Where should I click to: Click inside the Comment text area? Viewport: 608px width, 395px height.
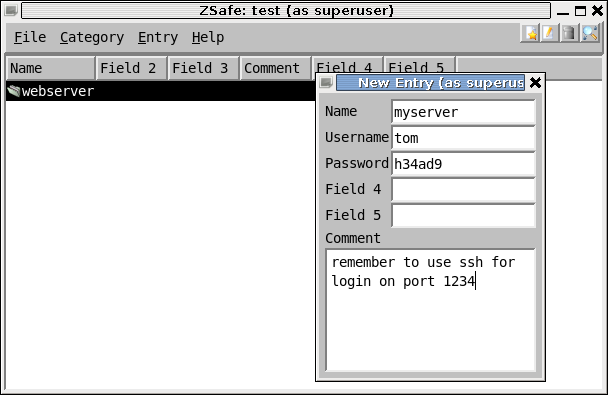(430, 310)
